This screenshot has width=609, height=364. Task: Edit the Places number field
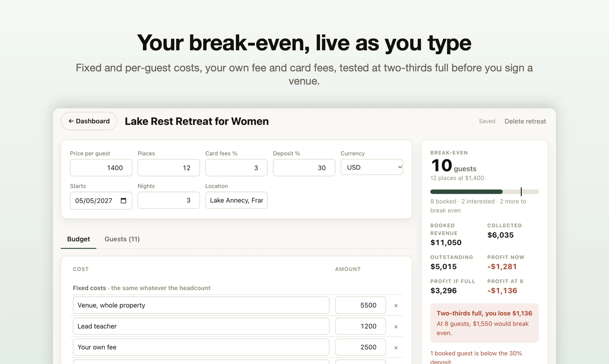[169, 168]
